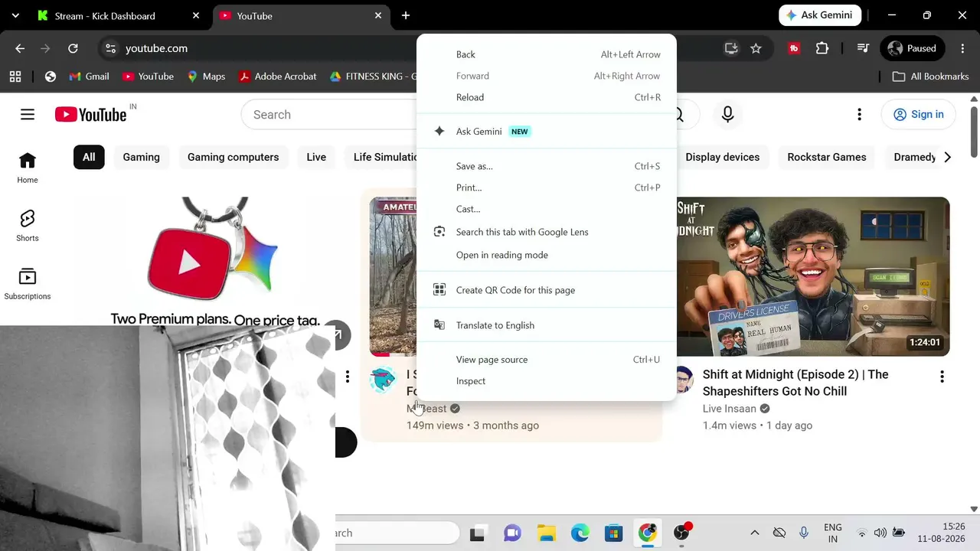Image resolution: width=980 pixels, height=551 pixels.
Task: Choose Reload in the context menu
Action: pyautogui.click(x=547, y=97)
